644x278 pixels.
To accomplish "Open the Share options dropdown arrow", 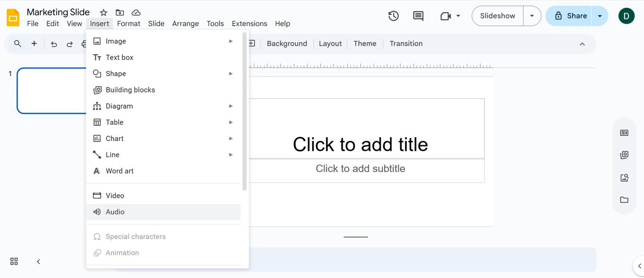I will tap(600, 16).
